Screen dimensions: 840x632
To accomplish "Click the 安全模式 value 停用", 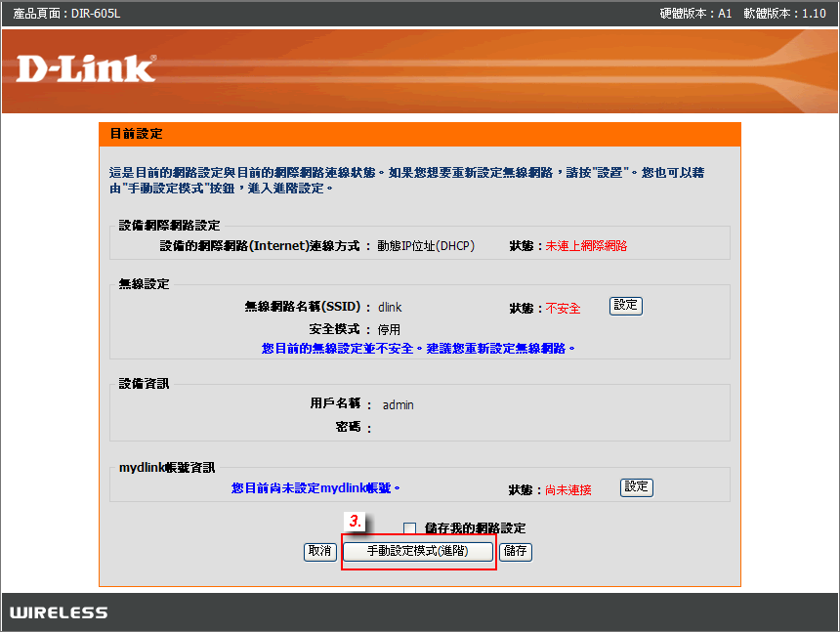I will click(389, 329).
